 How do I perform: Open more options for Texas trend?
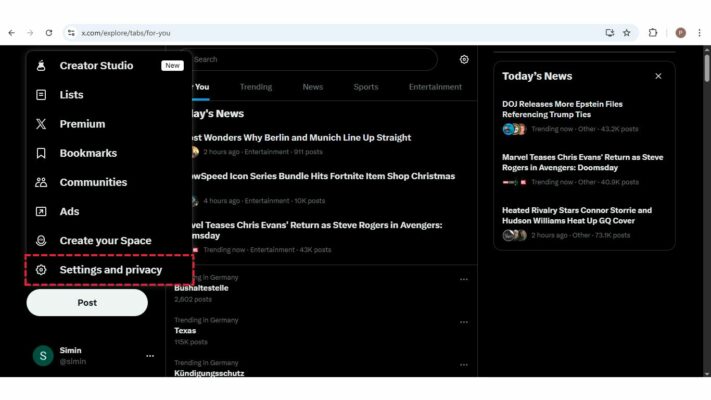coord(463,322)
